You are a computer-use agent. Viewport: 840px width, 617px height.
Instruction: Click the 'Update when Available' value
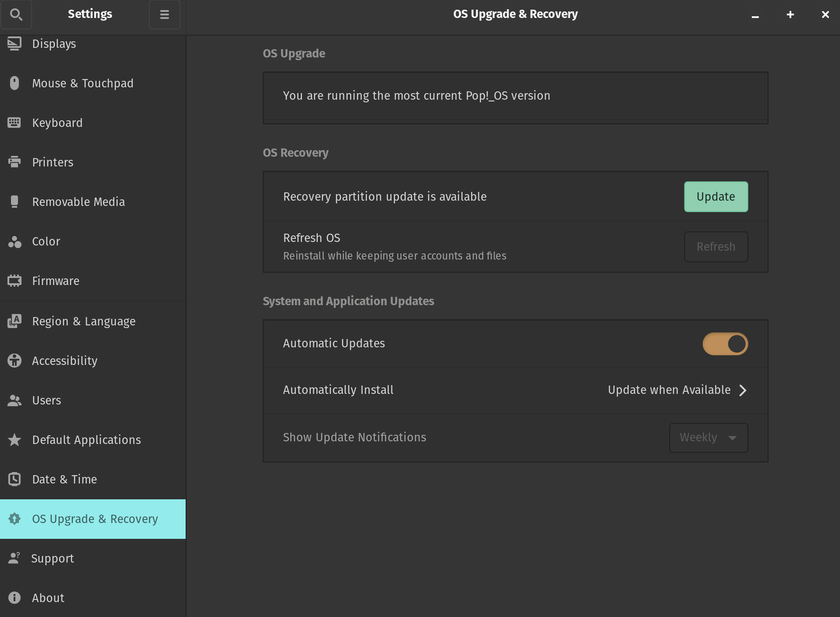click(x=669, y=390)
